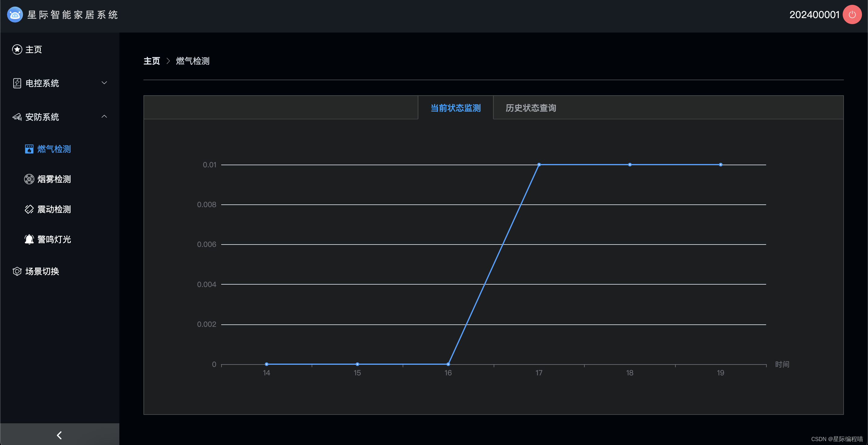Open the 烟雾检测 menu item

[x=54, y=179]
